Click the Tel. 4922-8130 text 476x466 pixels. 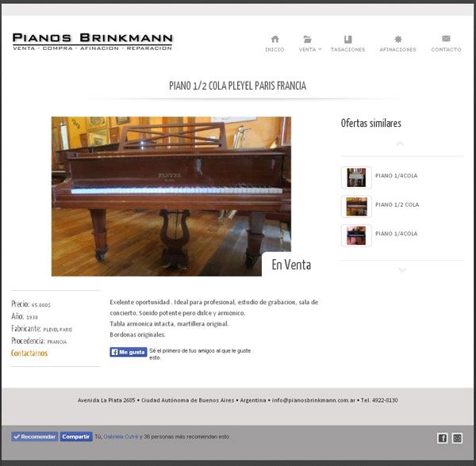coord(379,400)
